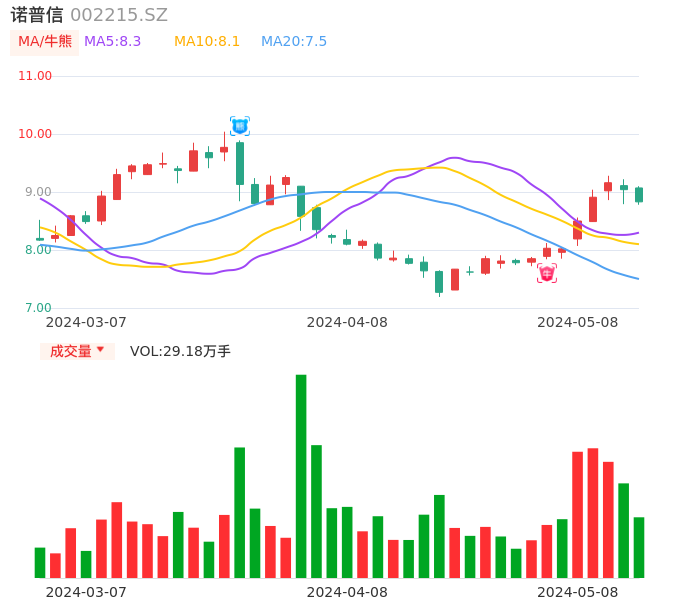
Task: Toggle the orange MA10:8.1 legend
Action: coord(207,42)
